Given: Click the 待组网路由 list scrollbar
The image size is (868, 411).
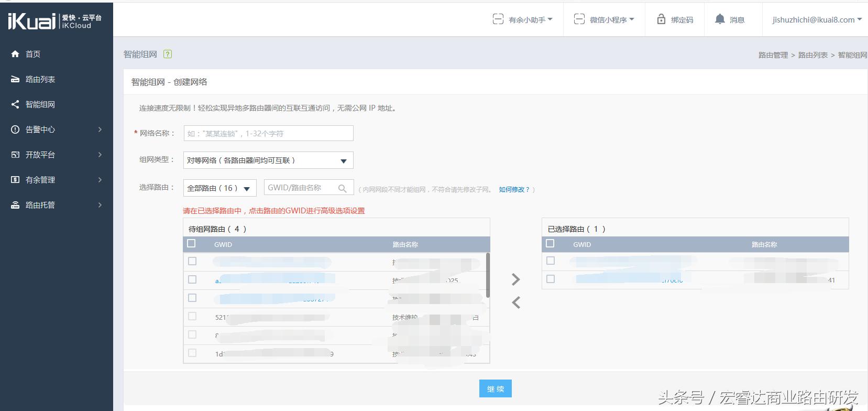Looking at the screenshot, I should [488, 275].
